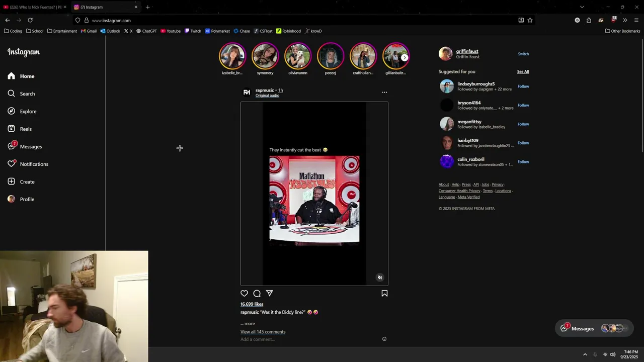Follow meganfittsy

[523, 124]
